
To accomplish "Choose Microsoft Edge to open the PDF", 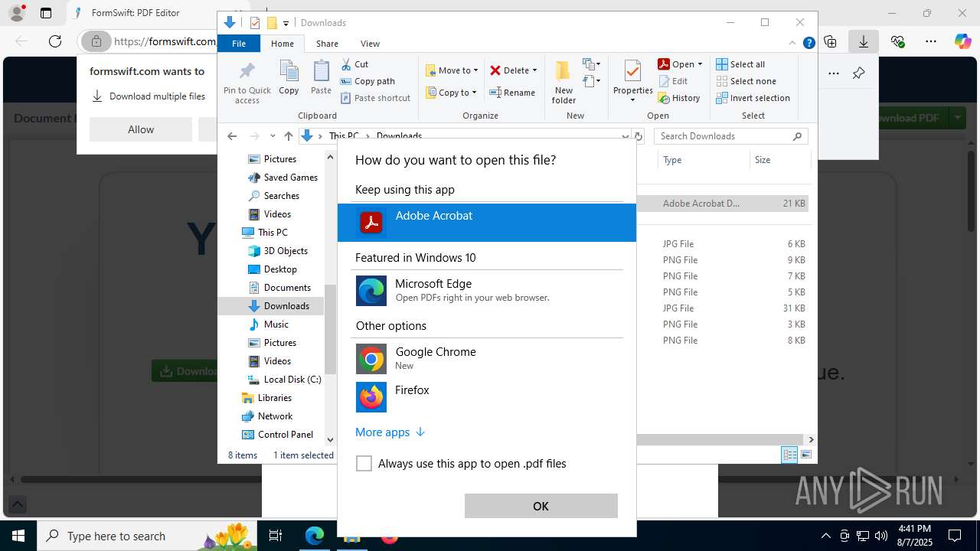I will pyautogui.click(x=487, y=291).
